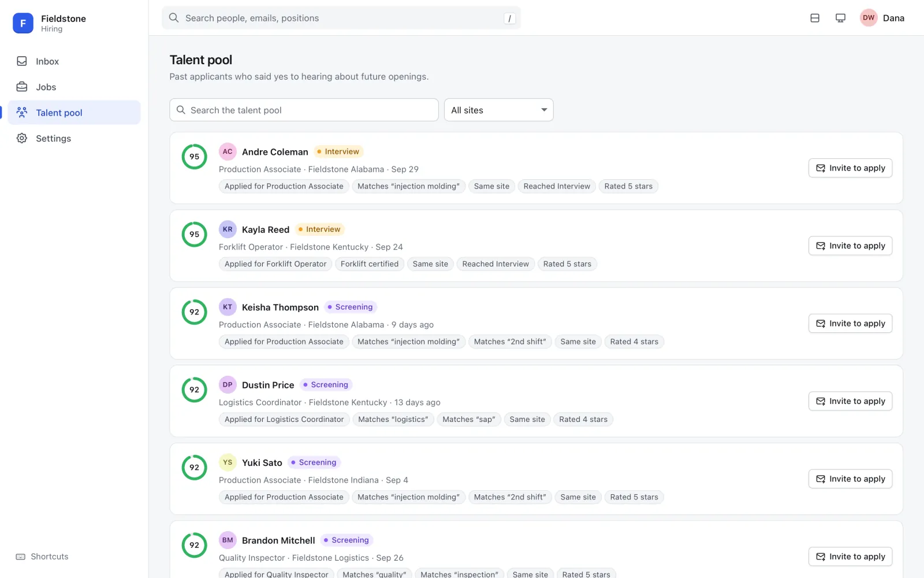The image size is (924, 578).
Task: Click Yuki Sato's Rated 5 stars tag
Action: 634,497
